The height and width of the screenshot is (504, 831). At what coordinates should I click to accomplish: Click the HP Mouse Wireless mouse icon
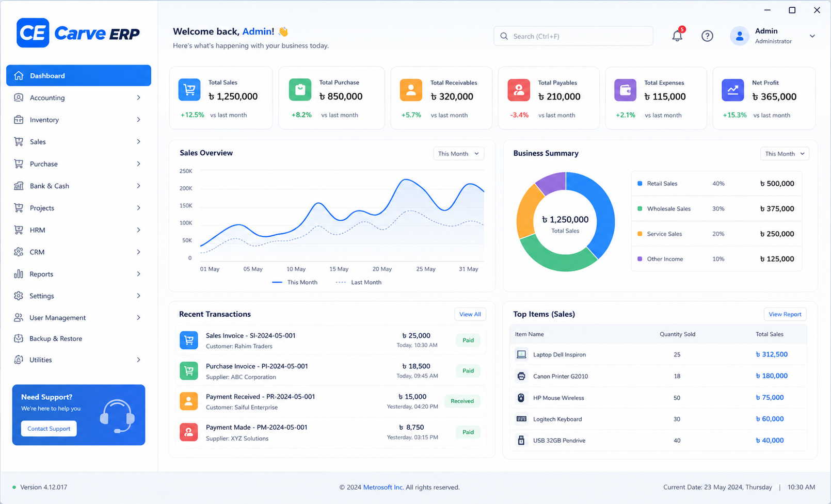tap(521, 398)
